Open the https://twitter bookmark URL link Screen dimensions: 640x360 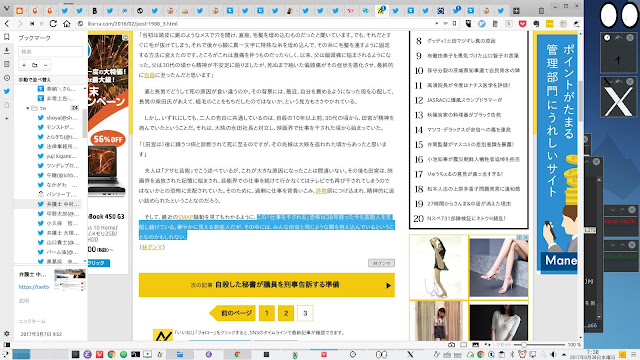33,287
